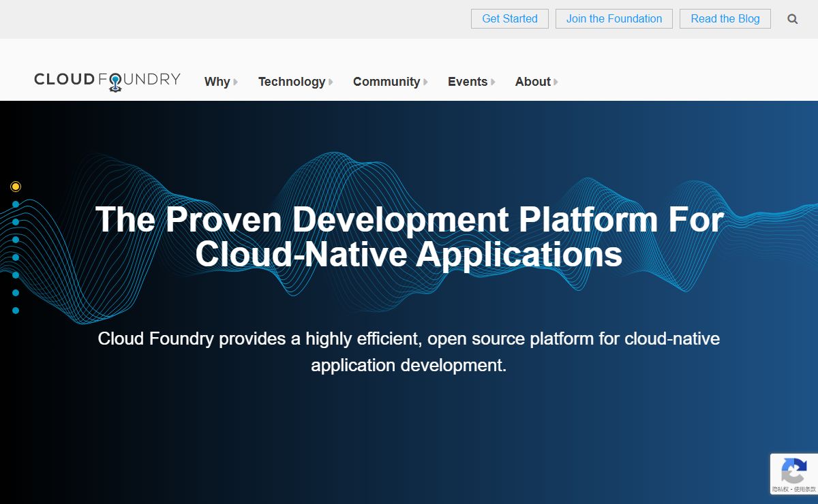818x504 pixels.
Task: Open the Events menu
Action: point(468,82)
